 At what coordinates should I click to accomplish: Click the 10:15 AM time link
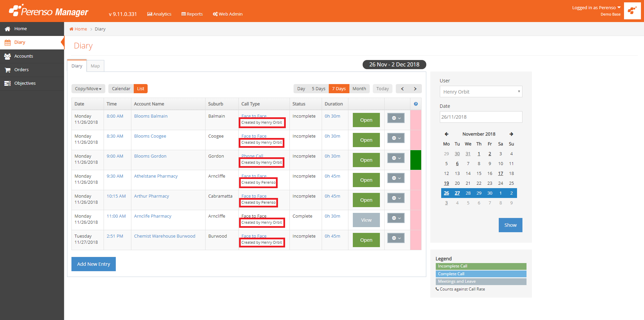point(116,196)
